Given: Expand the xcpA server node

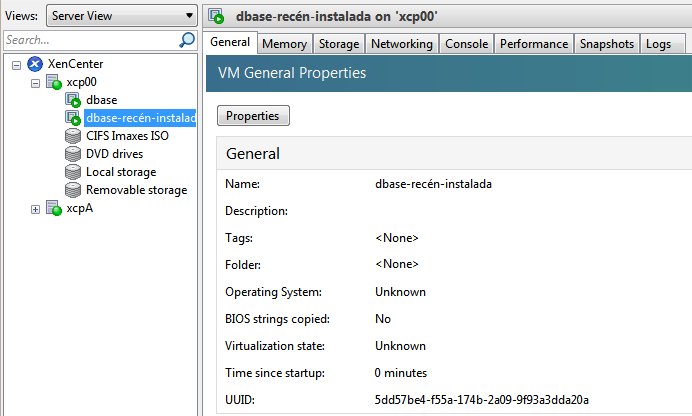Looking at the screenshot, I should coord(35,210).
